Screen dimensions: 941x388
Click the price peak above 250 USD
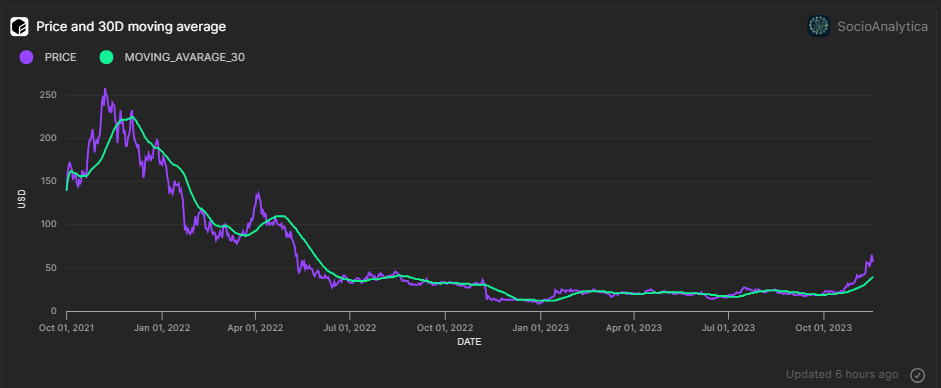click(x=105, y=90)
